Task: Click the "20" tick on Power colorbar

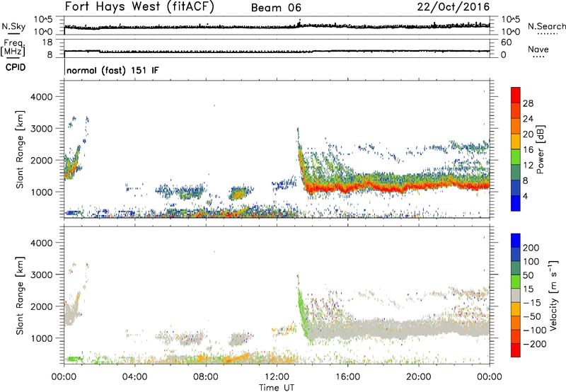Action: pyautogui.click(x=528, y=134)
